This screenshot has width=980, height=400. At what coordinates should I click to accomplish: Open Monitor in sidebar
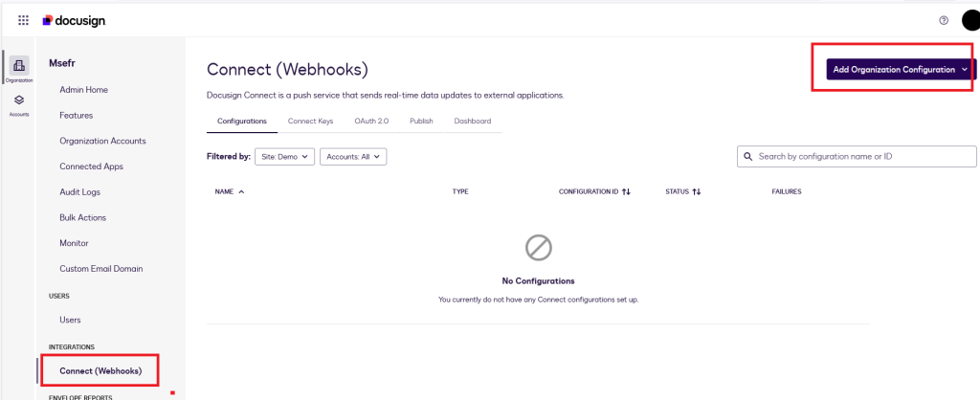74,243
